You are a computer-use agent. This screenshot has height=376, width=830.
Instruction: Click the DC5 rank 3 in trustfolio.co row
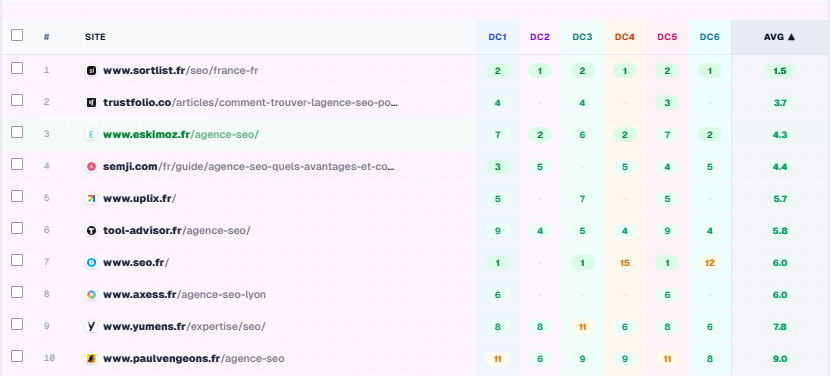[667, 103]
